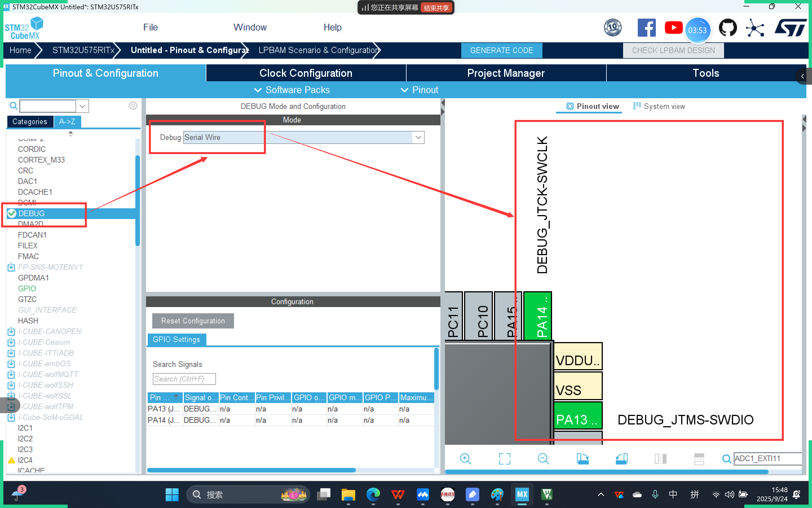
Task: Open LPBAM Scenario & Configuration breadcrumb
Action: point(319,50)
